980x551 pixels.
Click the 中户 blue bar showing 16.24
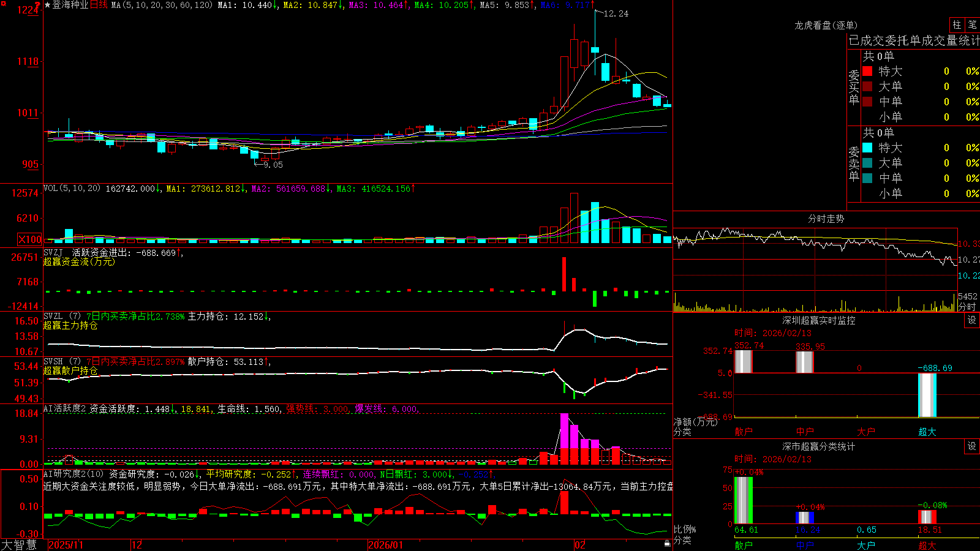[x=805, y=518]
